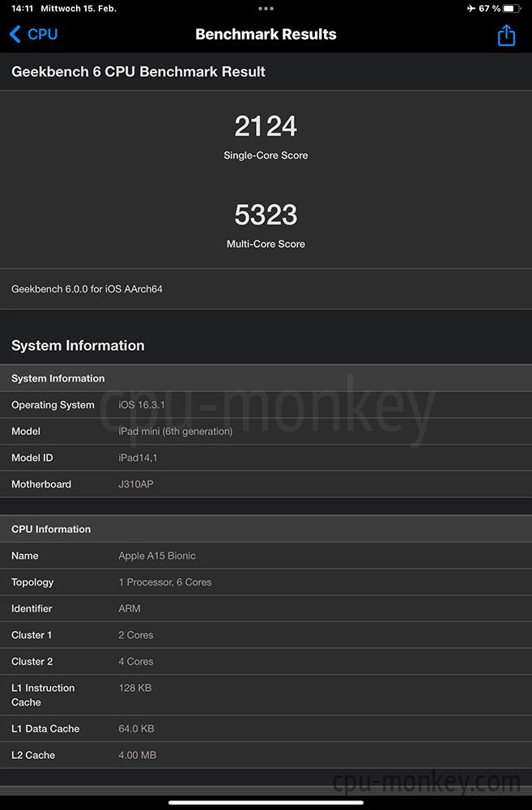The height and width of the screenshot is (810, 532).
Task: Select the 4 Cores Cluster 2 value
Action: 136,661
